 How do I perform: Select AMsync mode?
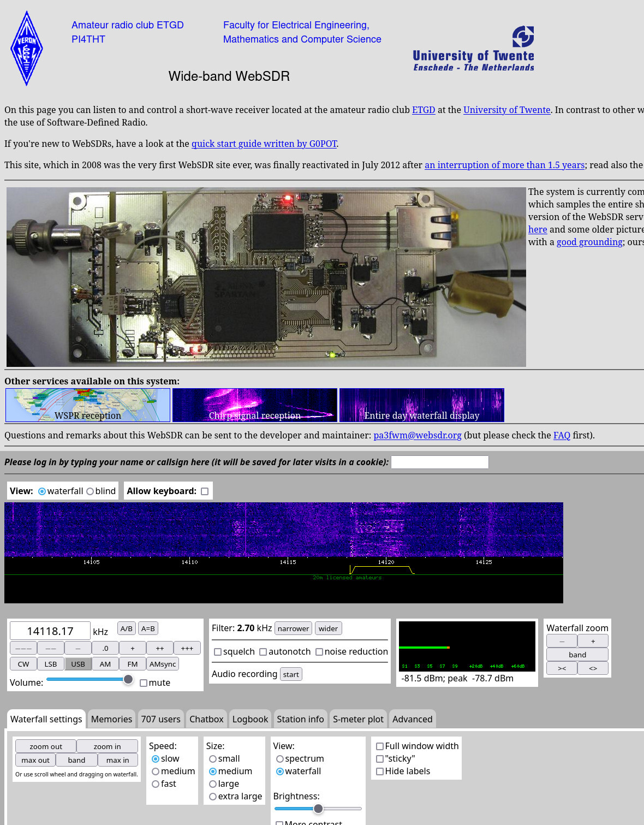tap(163, 664)
